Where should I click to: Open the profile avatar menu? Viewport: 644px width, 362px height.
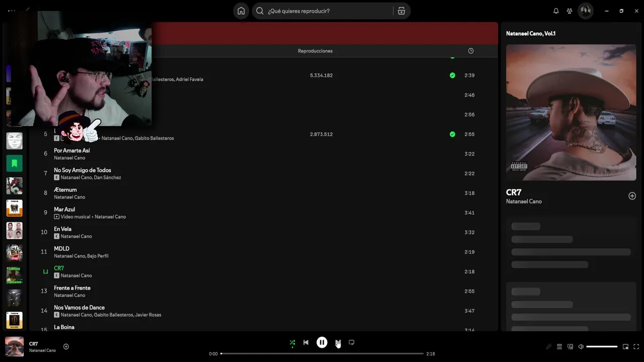[x=585, y=11]
